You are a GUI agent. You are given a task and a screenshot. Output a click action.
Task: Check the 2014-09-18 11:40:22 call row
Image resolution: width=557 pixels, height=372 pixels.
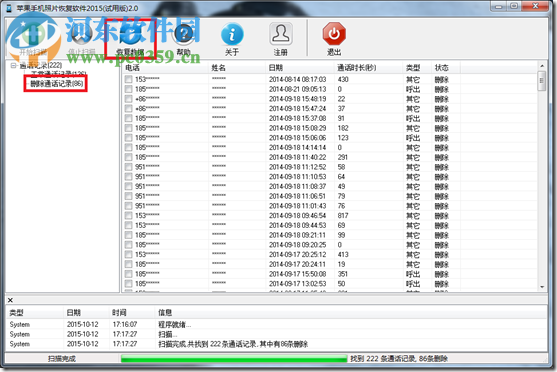pyautogui.click(x=129, y=157)
